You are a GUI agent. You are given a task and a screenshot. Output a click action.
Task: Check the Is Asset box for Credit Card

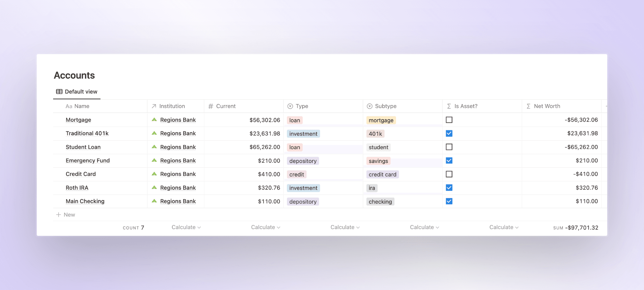[x=449, y=174]
